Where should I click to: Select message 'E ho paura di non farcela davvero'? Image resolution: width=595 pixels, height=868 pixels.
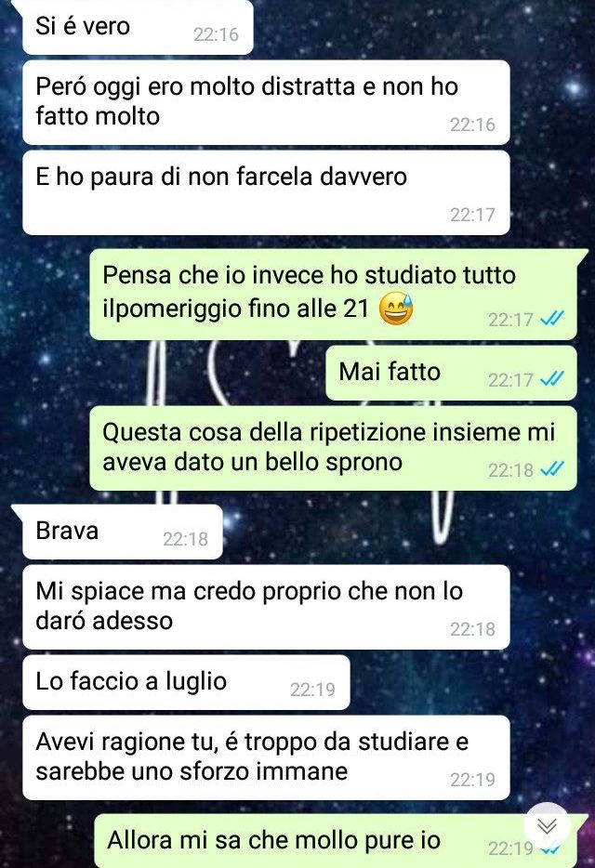(x=266, y=192)
